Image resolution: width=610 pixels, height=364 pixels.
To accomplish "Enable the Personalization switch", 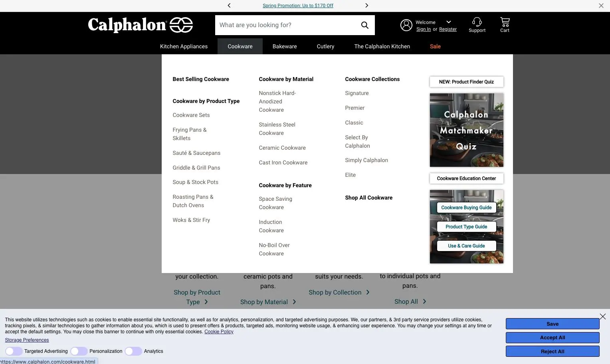I will pyautogui.click(x=79, y=351).
